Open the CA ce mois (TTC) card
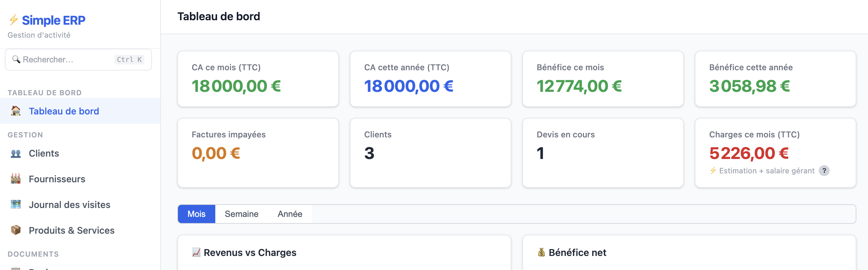868x270 pixels. (258, 79)
